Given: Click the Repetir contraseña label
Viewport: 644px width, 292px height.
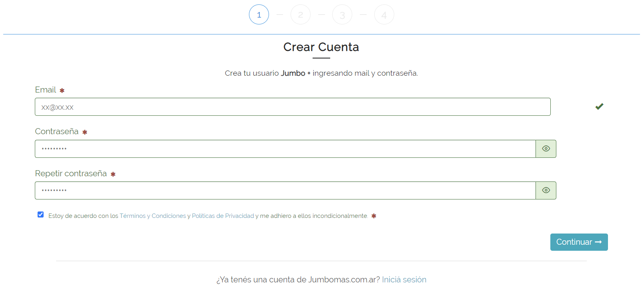Looking at the screenshot, I should click(x=71, y=173).
